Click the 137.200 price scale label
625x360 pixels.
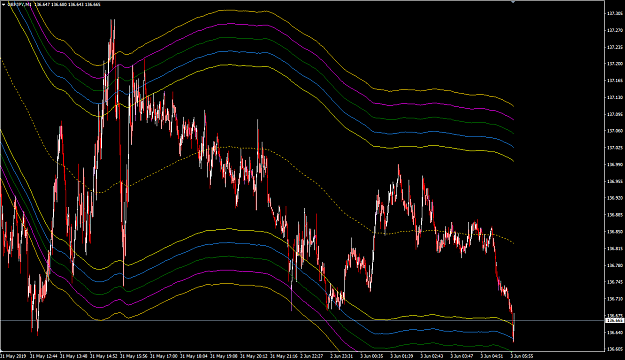coord(614,63)
